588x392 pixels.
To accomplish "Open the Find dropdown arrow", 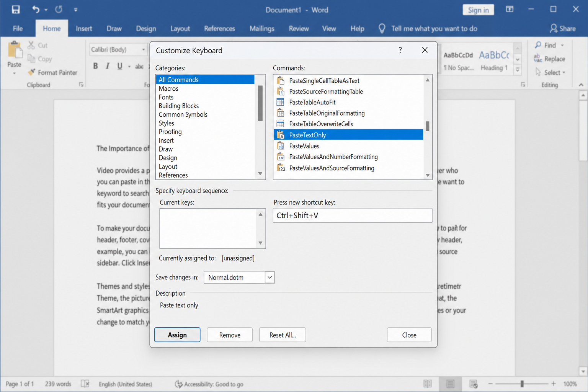I will tap(562, 45).
